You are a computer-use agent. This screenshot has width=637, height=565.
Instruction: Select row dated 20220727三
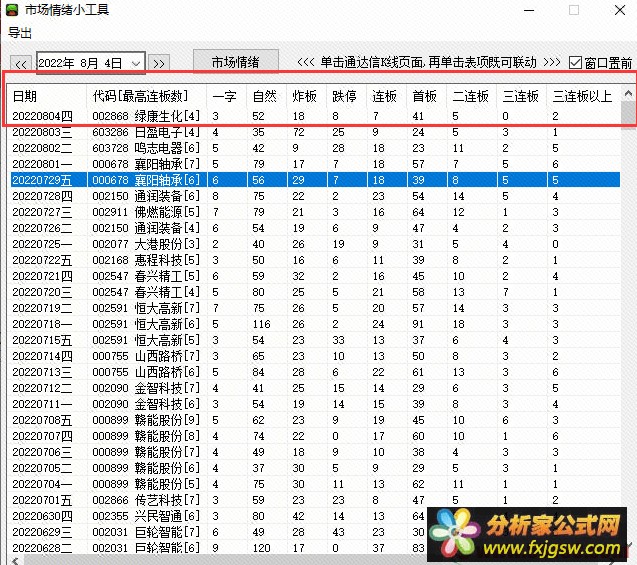[313, 212]
